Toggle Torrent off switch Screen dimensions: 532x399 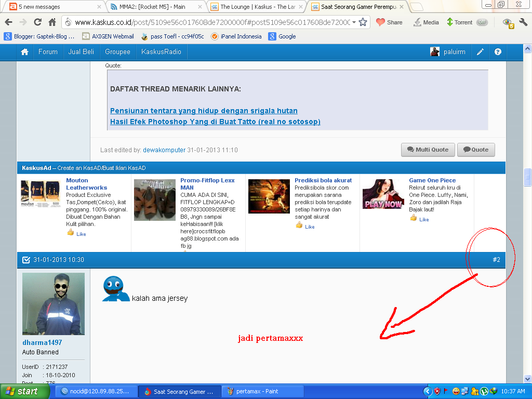(x=482, y=22)
